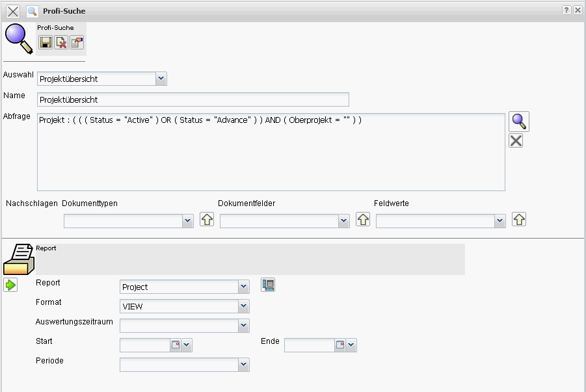
Task: Click the report settings icon next to Project
Action: (268, 285)
